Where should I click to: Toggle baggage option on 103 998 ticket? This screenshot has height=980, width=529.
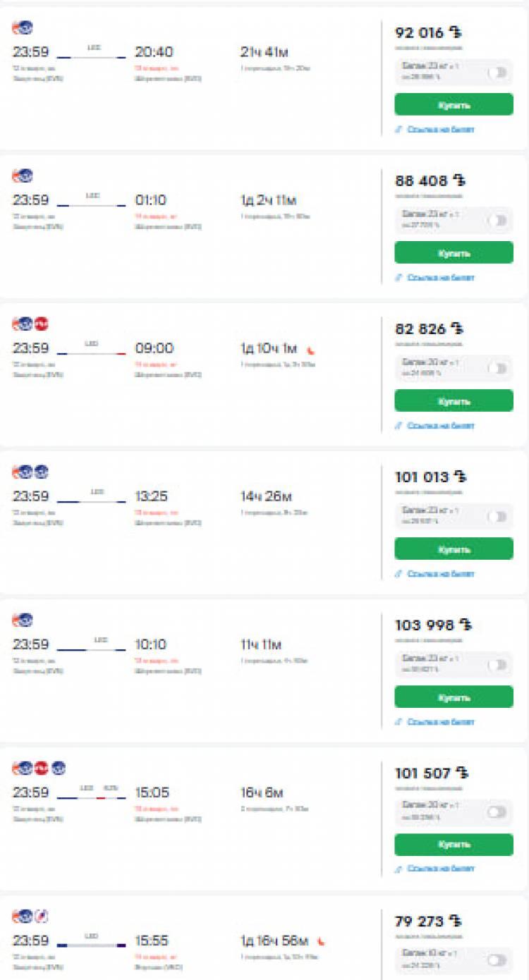pyautogui.click(x=497, y=665)
